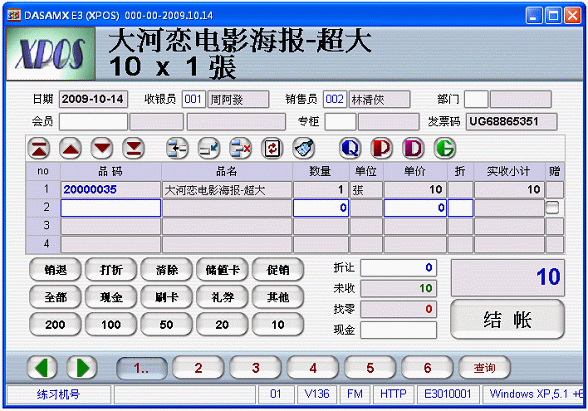Click the 20 amount button
Screen dimensions: 588x411
tap(222, 324)
